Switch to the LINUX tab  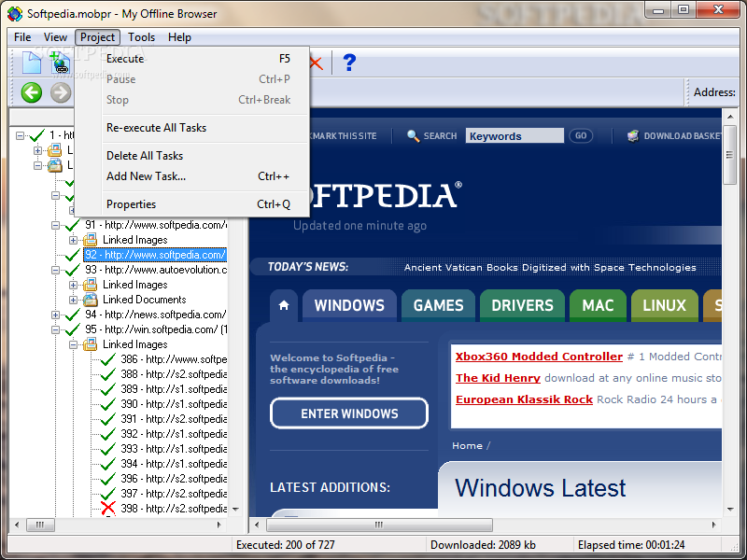click(664, 305)
